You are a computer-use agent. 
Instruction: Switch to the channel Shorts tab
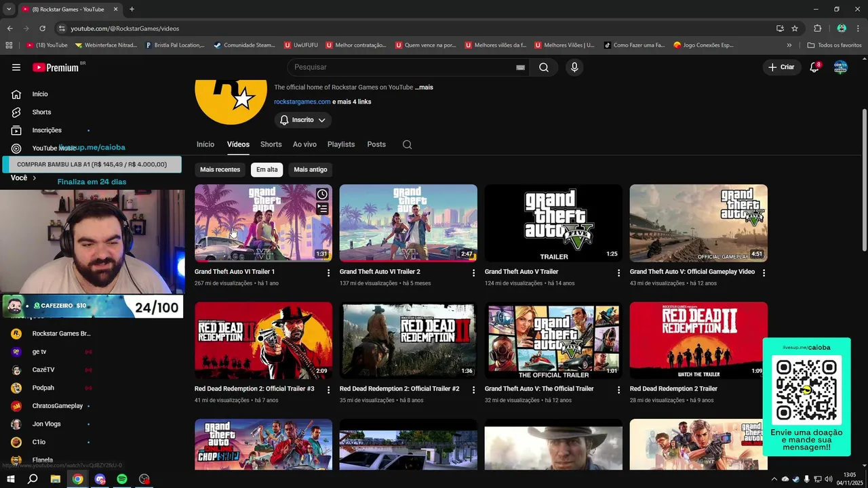(271, 144)
